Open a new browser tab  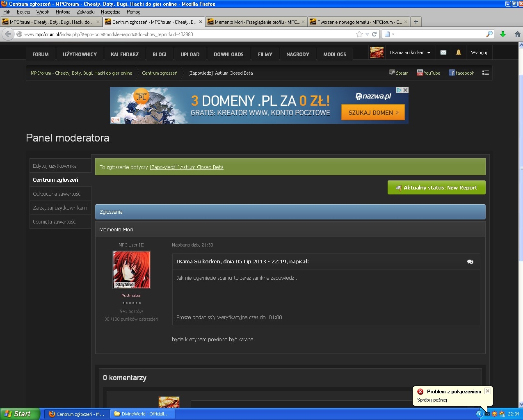click(x=416, y=22)
